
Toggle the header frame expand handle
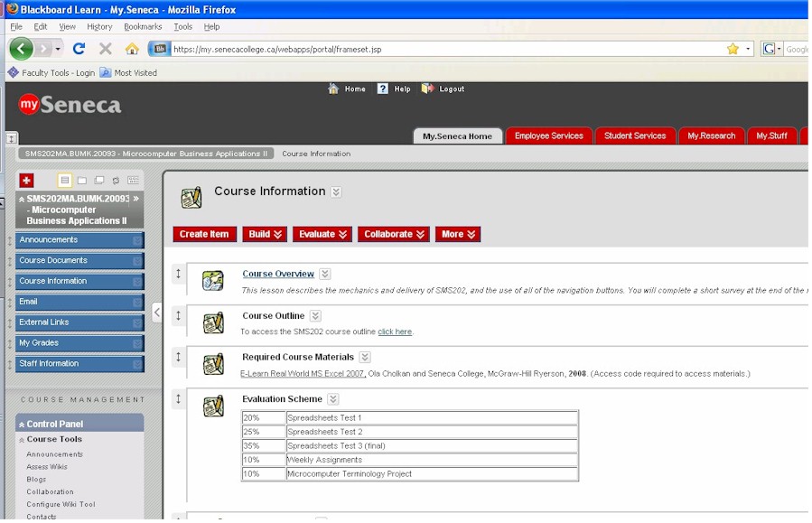point(11,138)
